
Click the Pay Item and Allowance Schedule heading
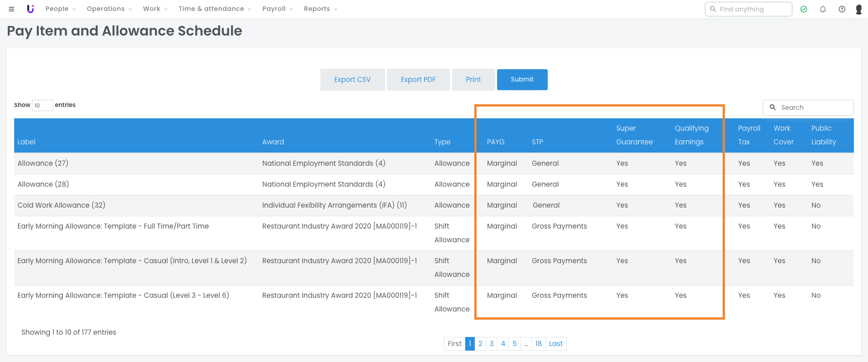click(124, 31)
